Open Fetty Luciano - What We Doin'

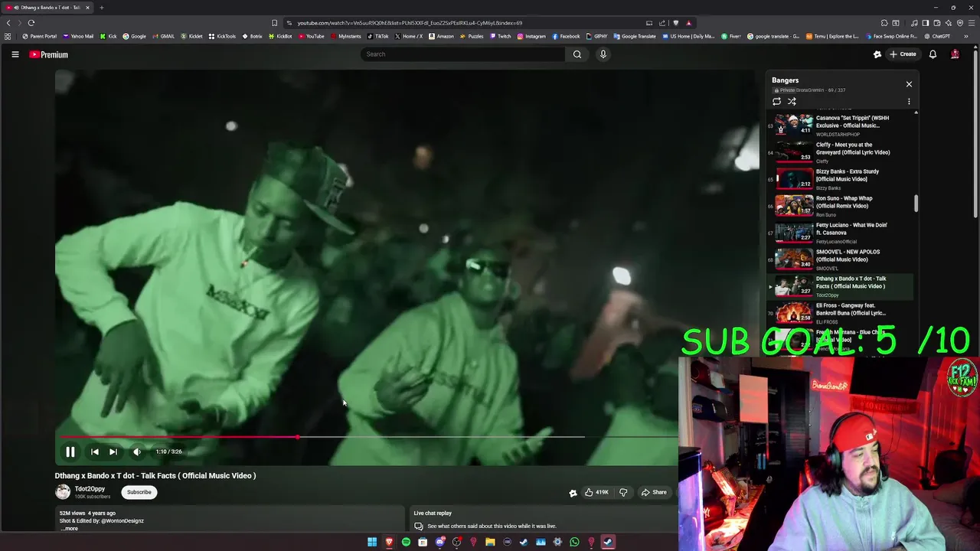click(840, 233)
